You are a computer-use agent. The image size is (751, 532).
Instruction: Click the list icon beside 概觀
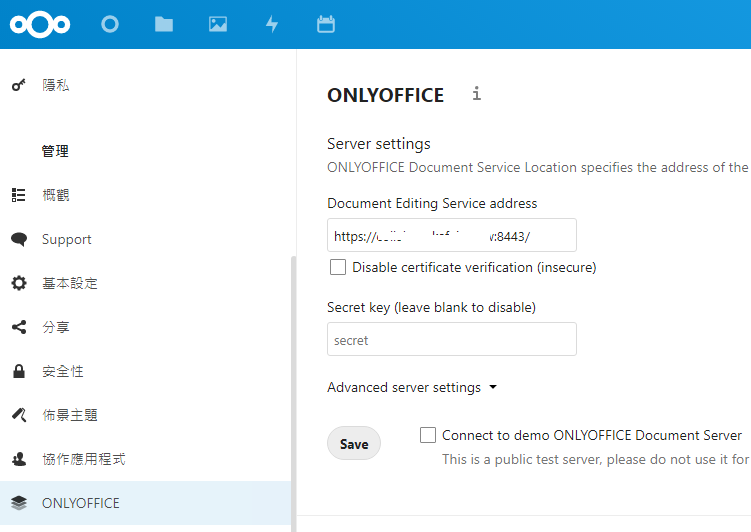coord(19,195)
